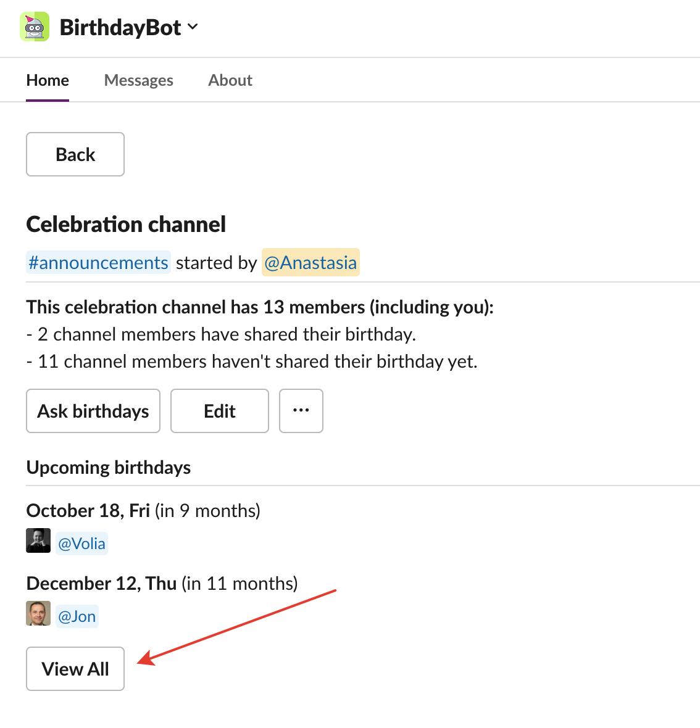Open the @Volia user mention

(81, 543)
